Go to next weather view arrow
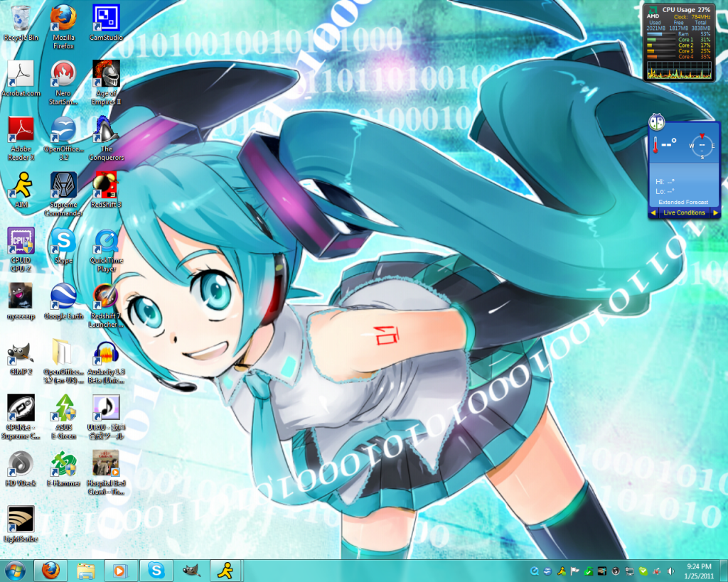The width and height of the screenshot is (728, 582). point(715,212)
